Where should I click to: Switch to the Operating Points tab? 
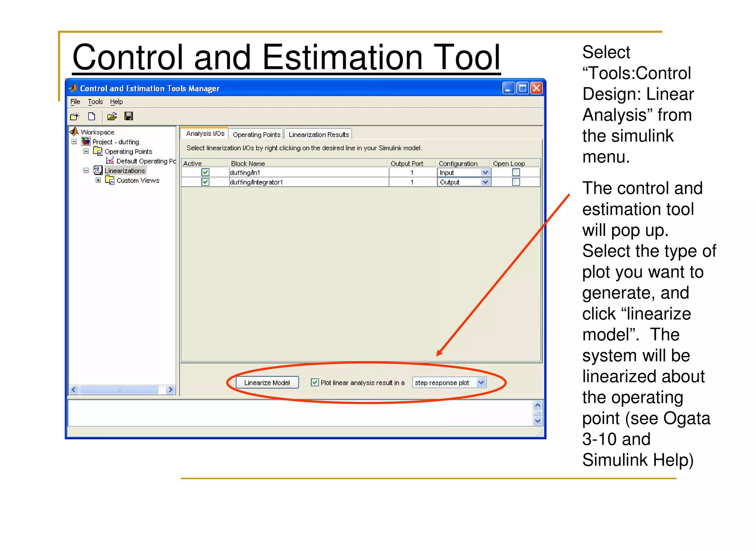(x=257, y=134)
